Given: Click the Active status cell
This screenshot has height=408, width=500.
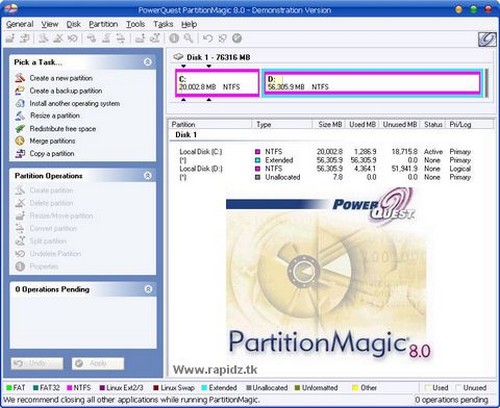Looking at the screenshot, I should [x=433, y=152].
